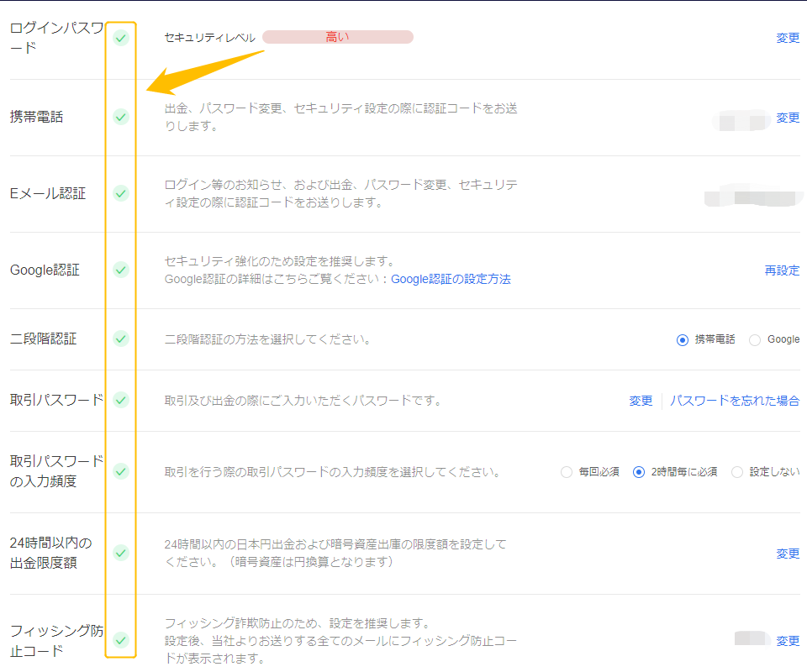Click 再設定 for Google認証

click(783, 270)
